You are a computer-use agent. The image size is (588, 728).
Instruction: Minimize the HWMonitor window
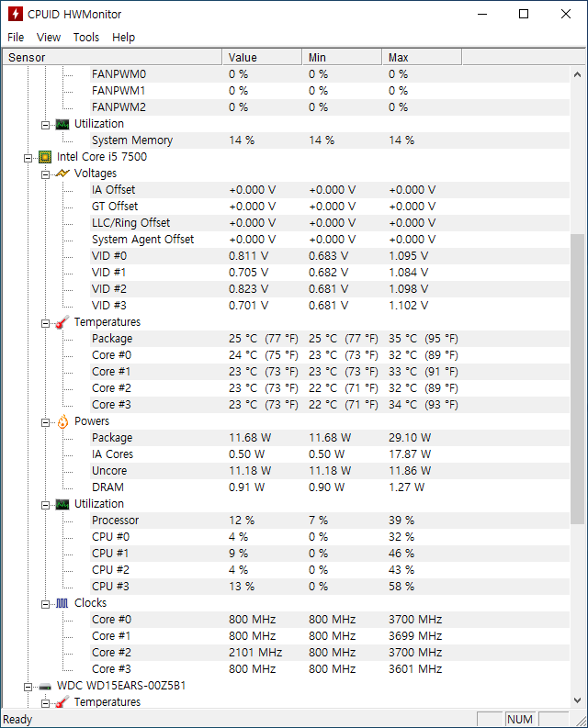482,14
